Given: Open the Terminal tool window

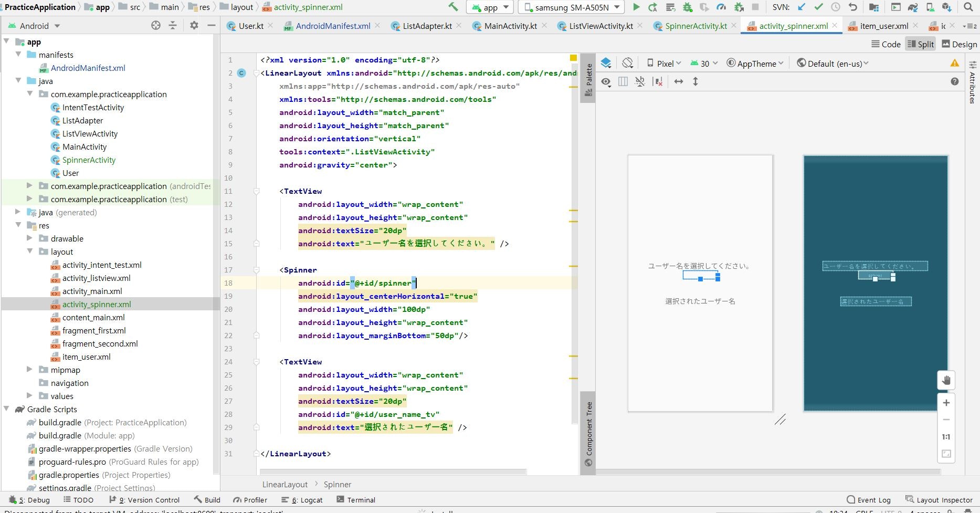Looking at the screenshot, I should pyautogui.click(x=356, y=500).
